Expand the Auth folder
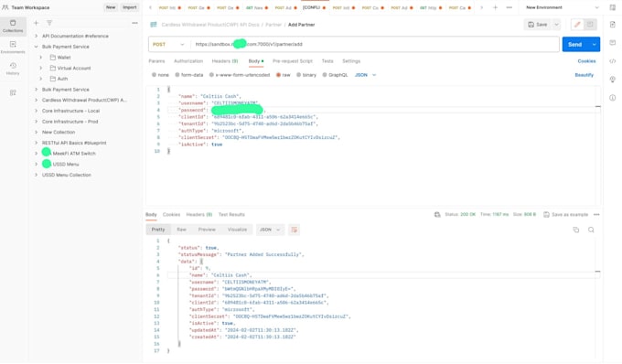 coord(41,79)
